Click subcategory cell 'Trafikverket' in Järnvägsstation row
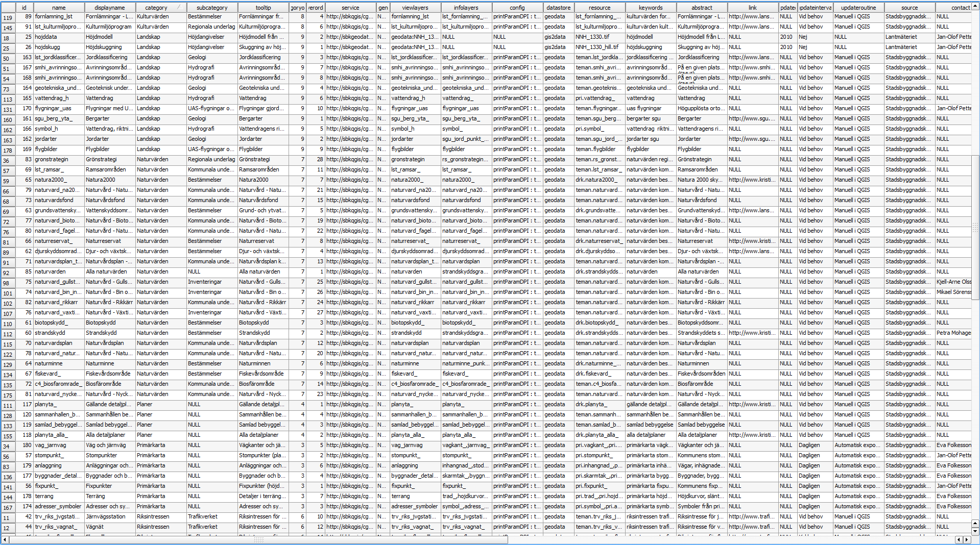This screenshot has height=545, width=980. point(212,516)
